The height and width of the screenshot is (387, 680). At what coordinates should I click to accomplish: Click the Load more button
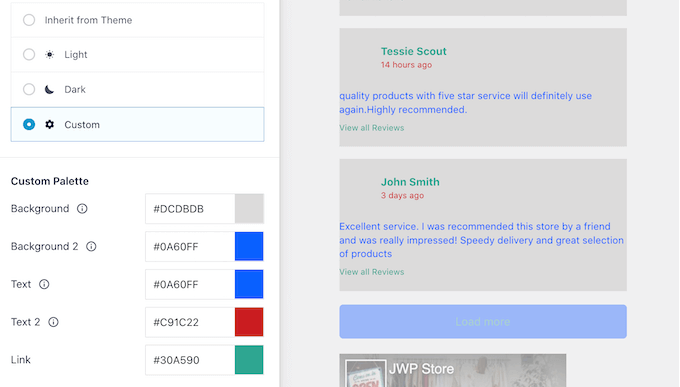[483, 321]
